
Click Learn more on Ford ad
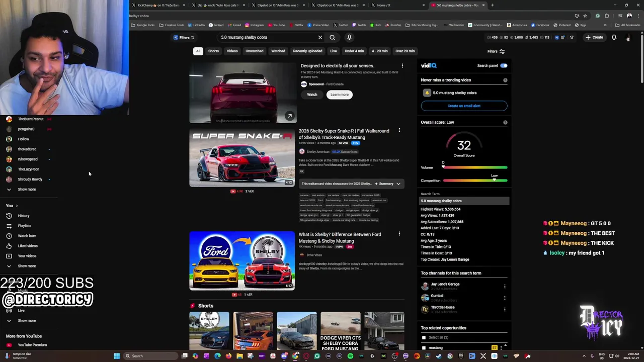pos(339,95)
